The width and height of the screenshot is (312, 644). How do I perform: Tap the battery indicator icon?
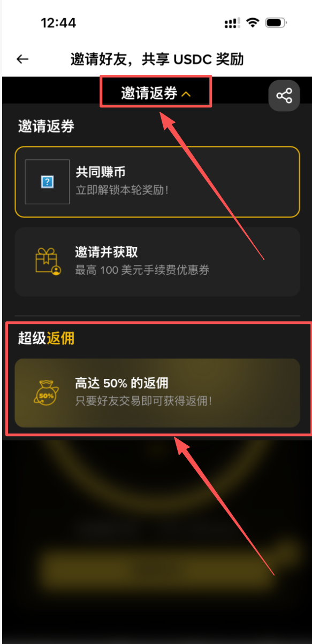point(276,23)
